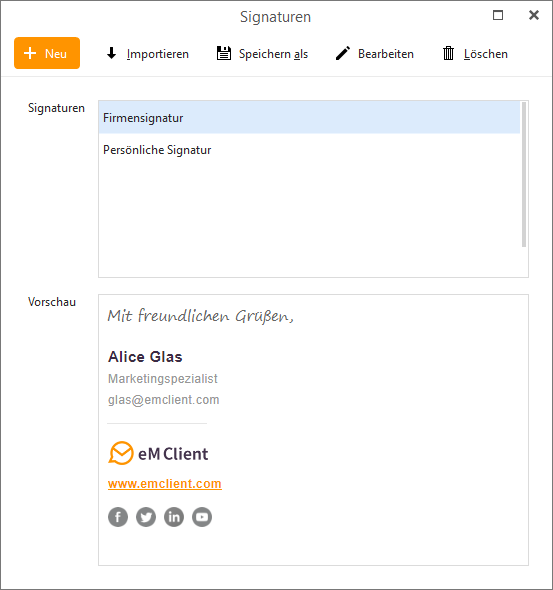Create a new signature with Neu
553x590 pixels.
click(47, 53)
